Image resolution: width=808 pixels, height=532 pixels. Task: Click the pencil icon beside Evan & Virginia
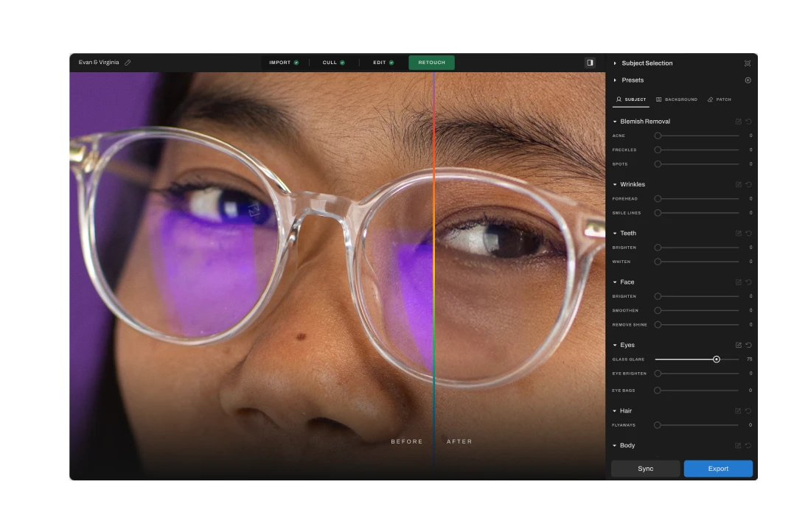click(x=128, y=63)
